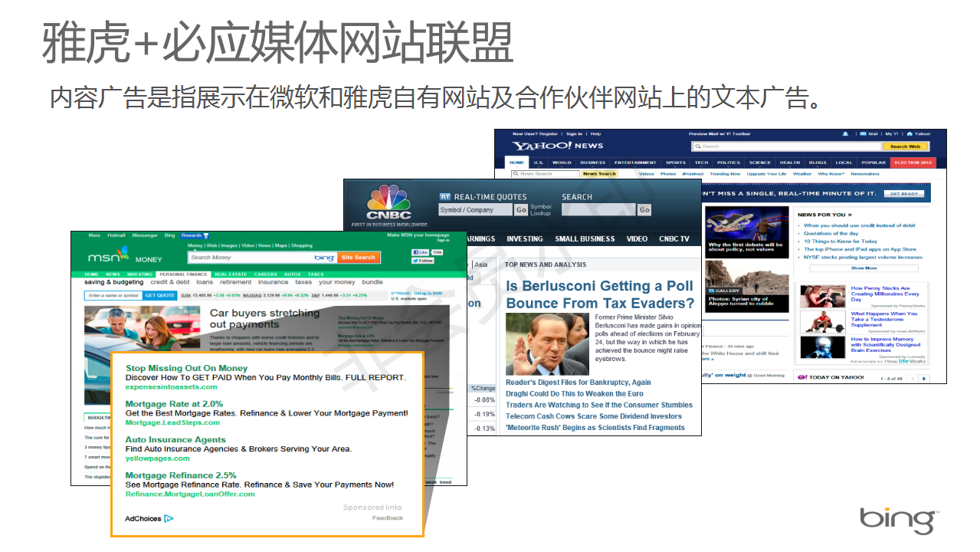Expand Show More under News For You
The height and width of the screenshot is (552, 980).
click(x=864, y=268)
